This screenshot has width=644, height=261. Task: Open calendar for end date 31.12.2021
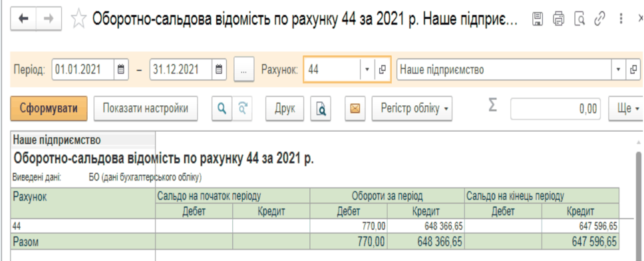pos(219,70)
